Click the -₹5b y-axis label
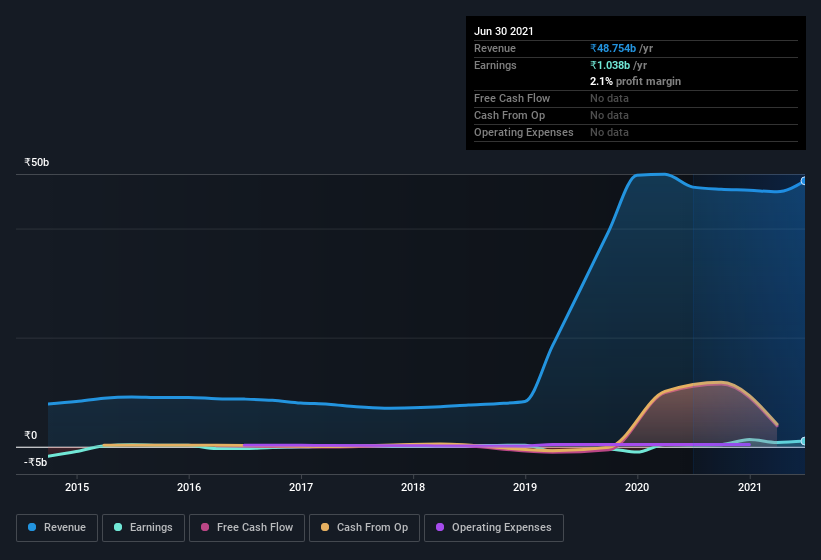Screen dimensions: 821x560 pos(36,462)
